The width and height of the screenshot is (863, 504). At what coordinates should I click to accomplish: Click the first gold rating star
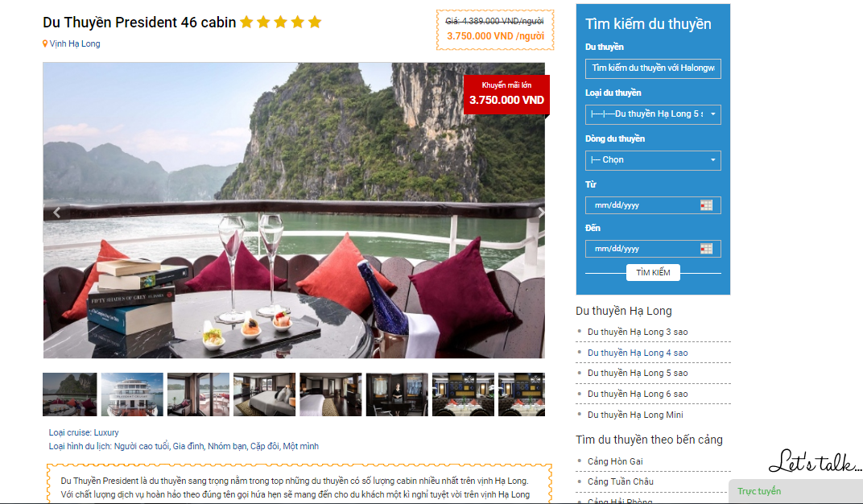point(246,22)
